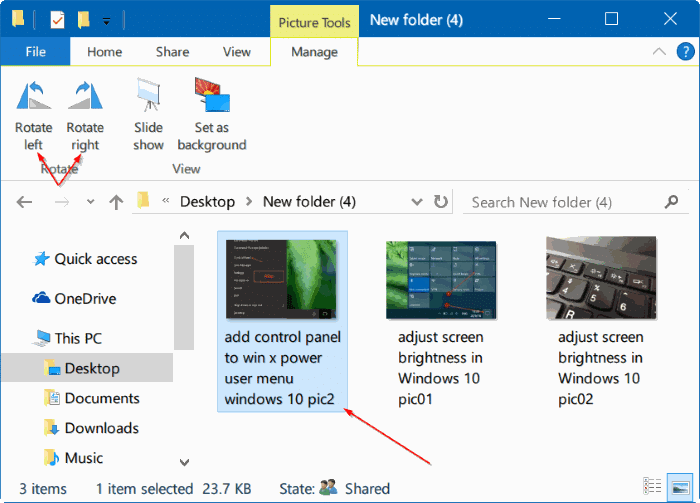Viewport: 700px width, 503px height.
Task: Click '1 item selected' in status bar
Action: pos(145,489)
